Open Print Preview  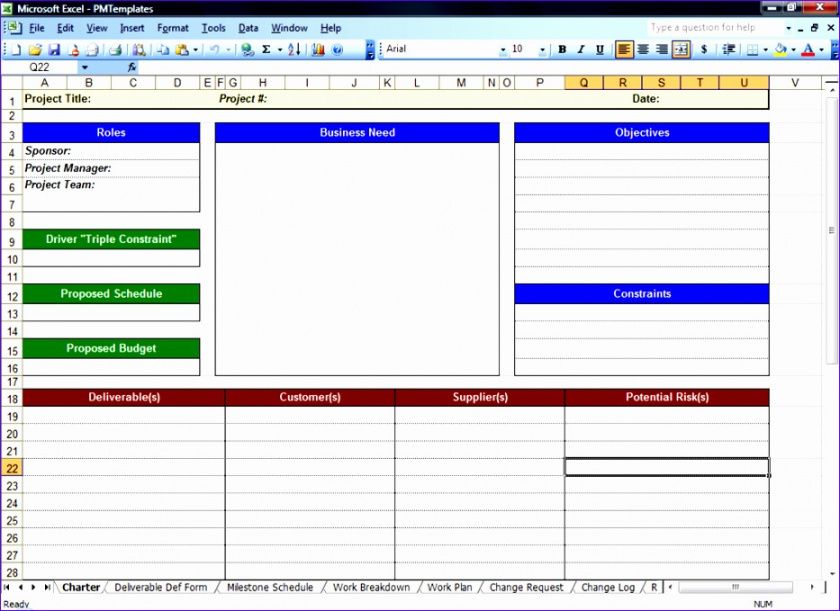point(139,50)
